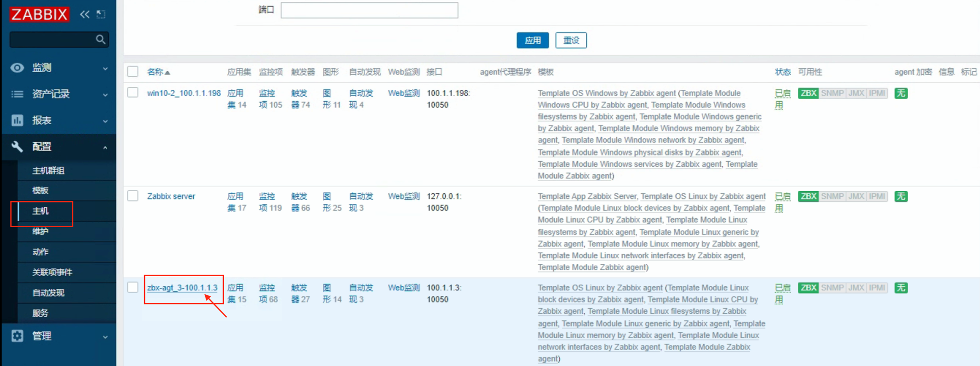Click JMX badge in zbx-agt_3 row

(x=856, y=288)
